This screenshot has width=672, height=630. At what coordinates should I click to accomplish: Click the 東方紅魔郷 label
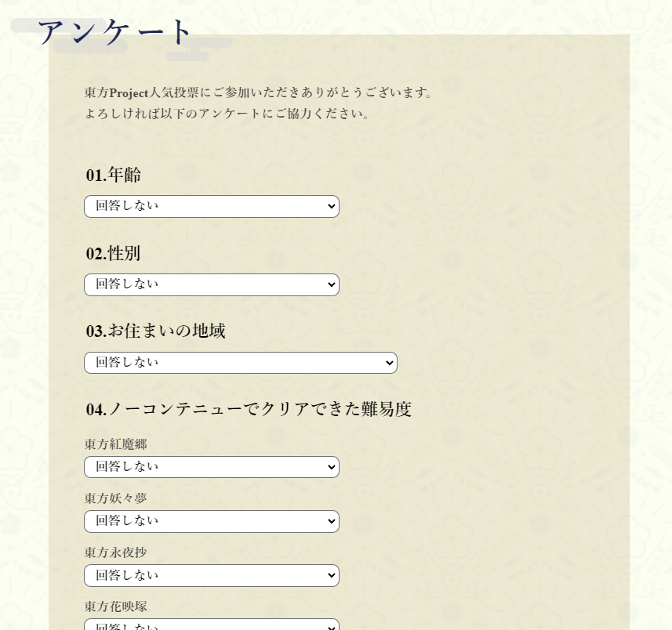pyautogui.click(x=116, y=444)
